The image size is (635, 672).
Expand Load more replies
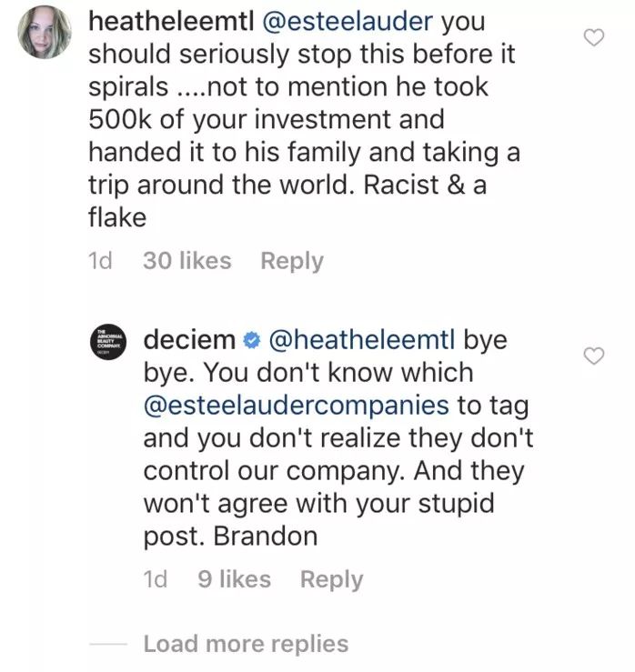[x=246, y=645]
